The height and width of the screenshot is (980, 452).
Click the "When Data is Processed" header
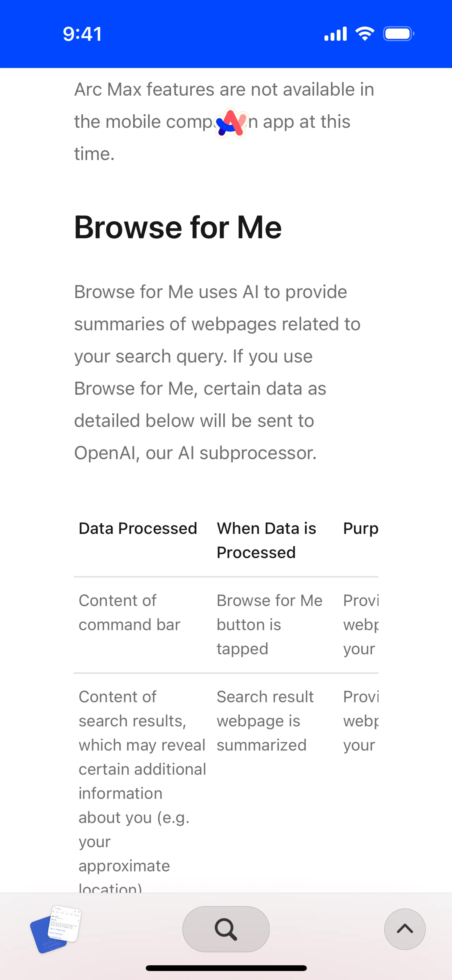tap(266, 540)
